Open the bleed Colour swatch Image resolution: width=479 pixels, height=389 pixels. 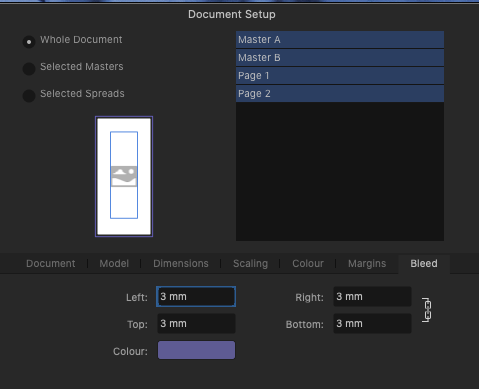point(196,350)
